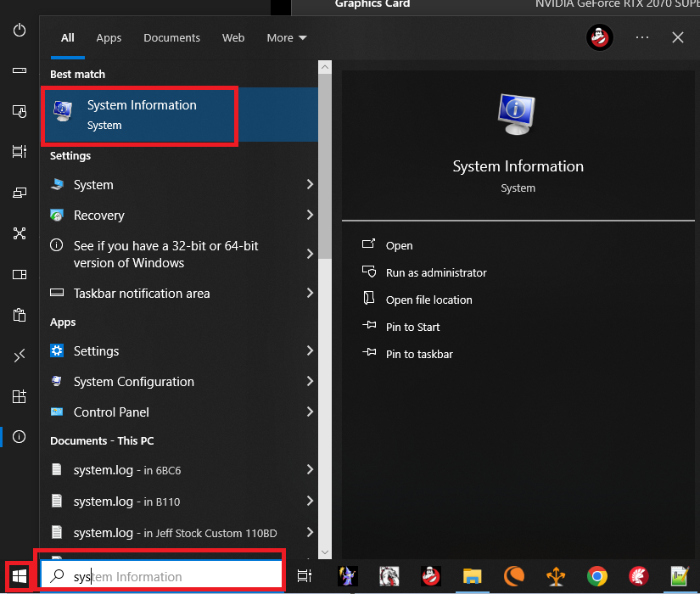Click the clipboard icon in left sidebar
The height and width of the screenshot is (594, 700).
20,315
